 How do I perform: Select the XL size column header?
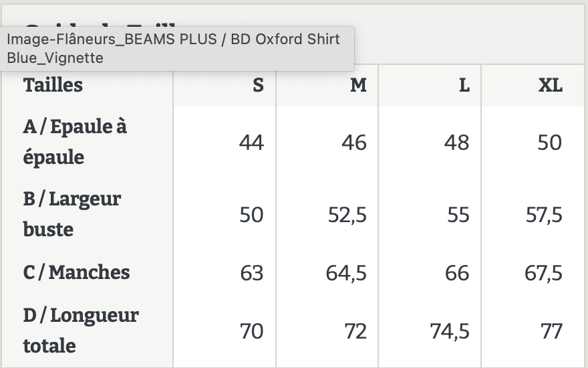(x=533, y=85)
